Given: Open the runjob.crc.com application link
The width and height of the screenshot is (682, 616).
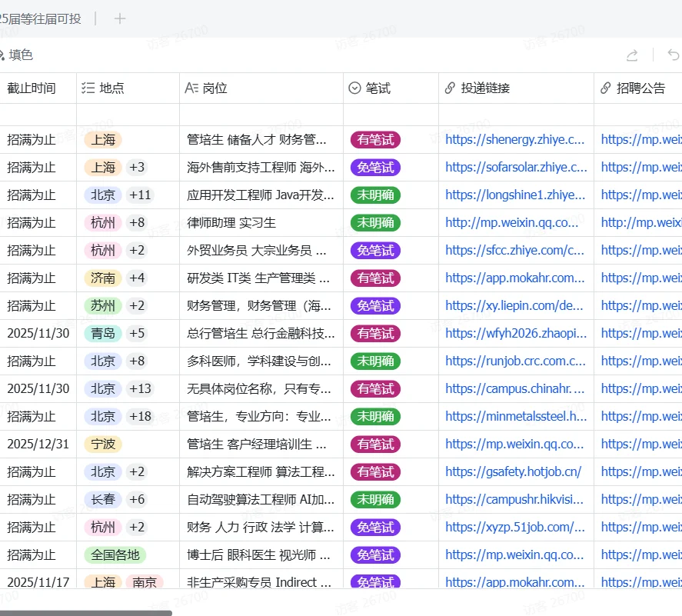Looking at the screenshot, I should click(516, 361).
